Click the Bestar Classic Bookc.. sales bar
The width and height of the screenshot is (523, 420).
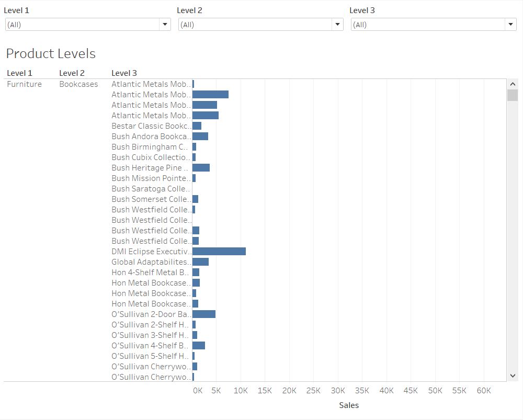pos(197,126)
